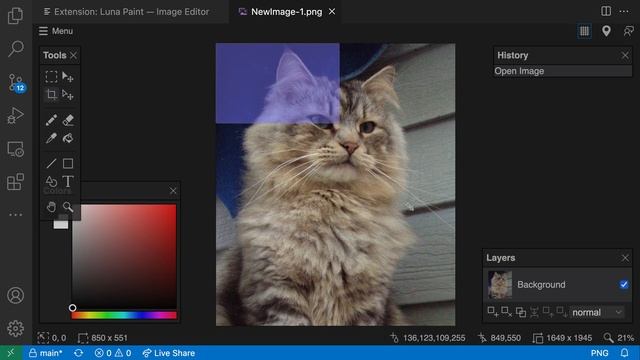Select Open Image history entry
This screenshot has height=360, width=640.
(562, 71)
